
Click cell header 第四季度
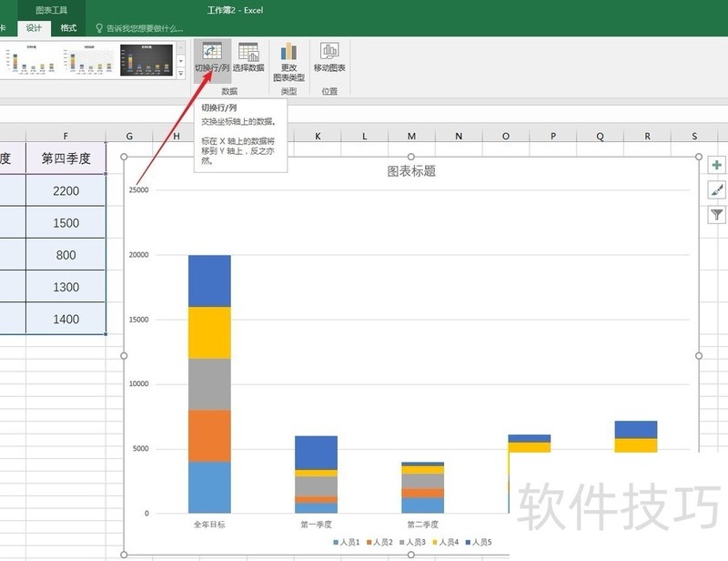point(66,158)
